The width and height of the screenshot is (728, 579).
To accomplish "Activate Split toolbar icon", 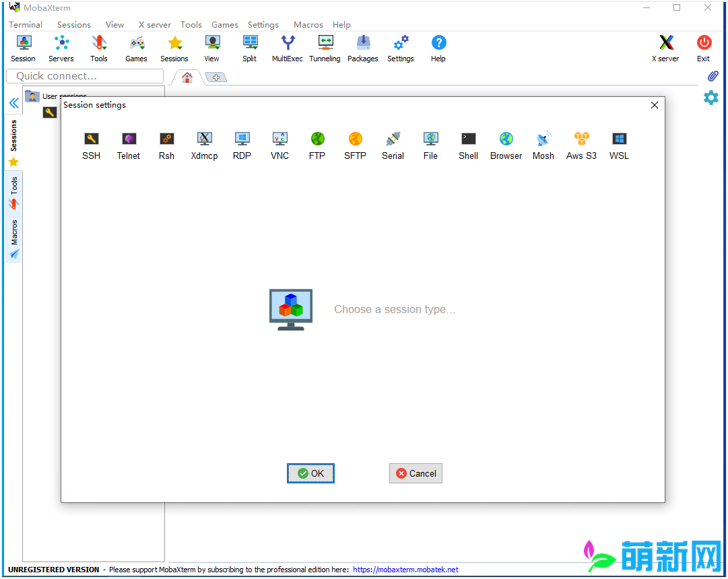I will 250,48.
